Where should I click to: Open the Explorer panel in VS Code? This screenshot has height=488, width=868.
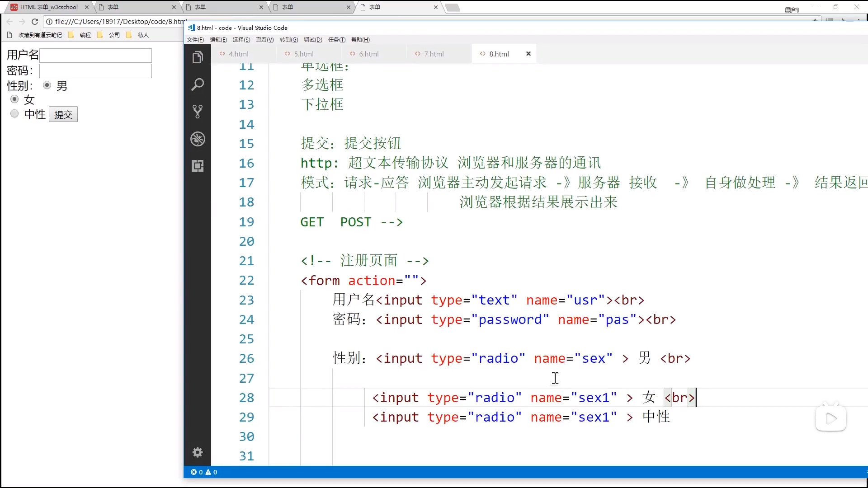[198, 57]
